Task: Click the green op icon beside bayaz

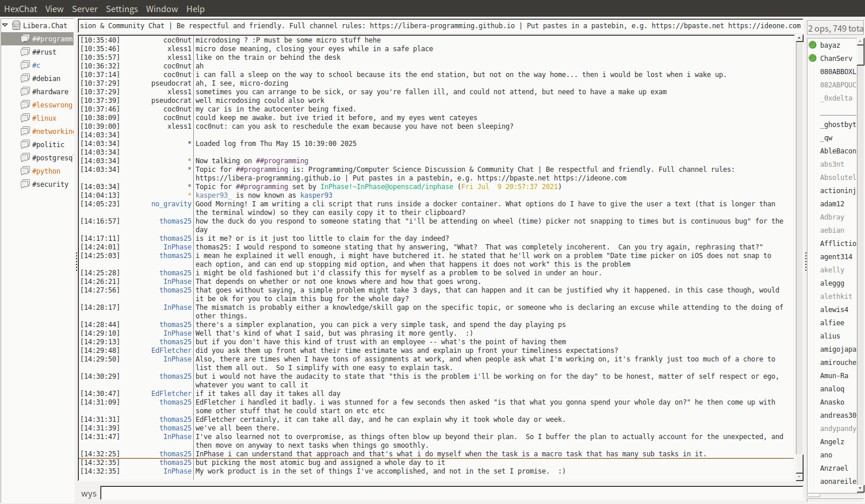Action: coord(813,45)
